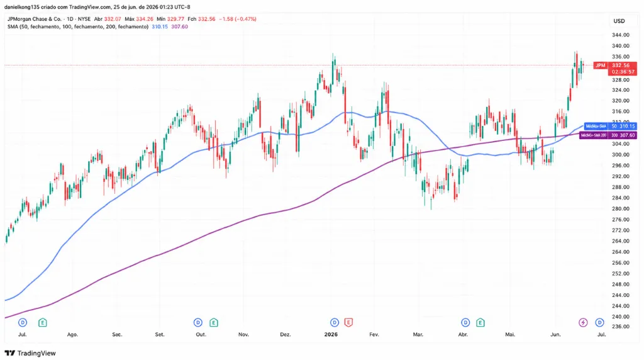Click the purple SMA 200 label 307.60
644x360 pixels.
click(608, 135)
